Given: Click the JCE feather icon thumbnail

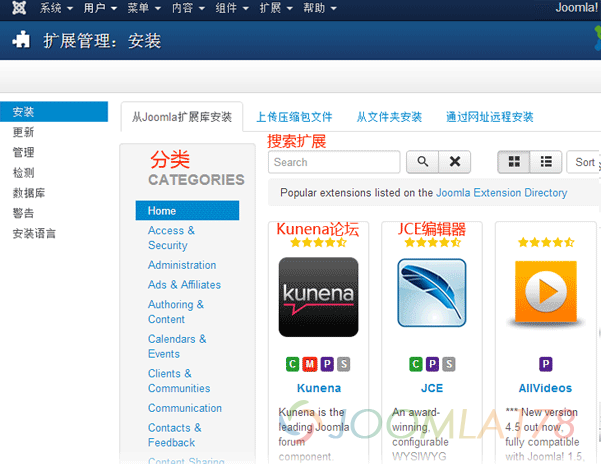Looking at the screenshot, I should (x=432, y=293).
